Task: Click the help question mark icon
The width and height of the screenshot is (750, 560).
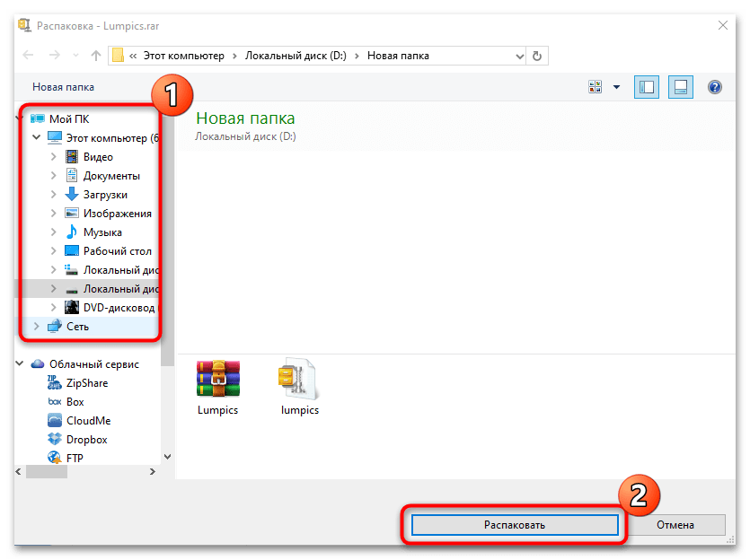Action: (715, 87)
